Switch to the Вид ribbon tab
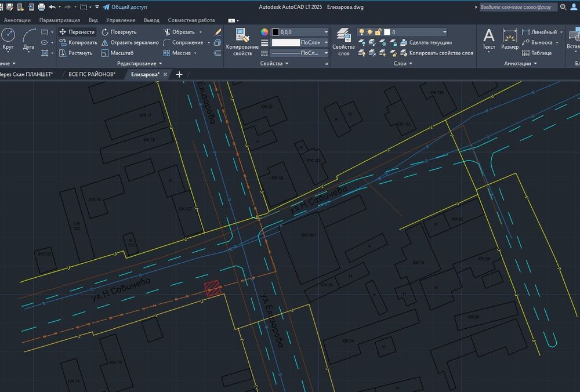 93,20
